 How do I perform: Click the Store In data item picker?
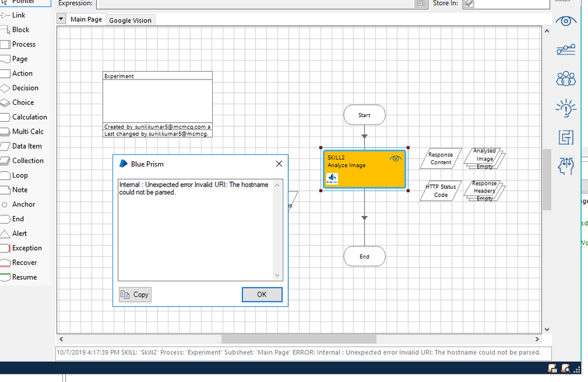[x=468, y=4]
